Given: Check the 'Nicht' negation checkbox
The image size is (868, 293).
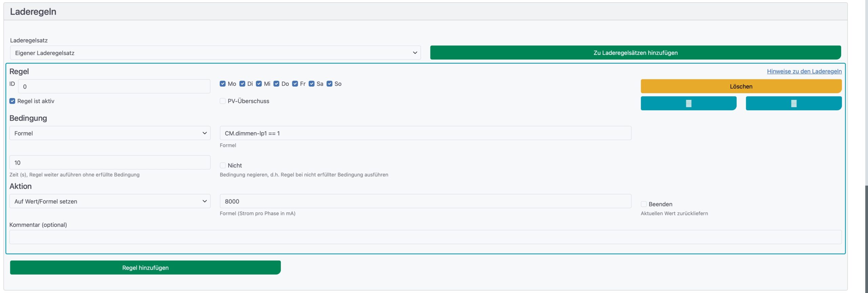Looking at the screenshot, I should (223, 165).
